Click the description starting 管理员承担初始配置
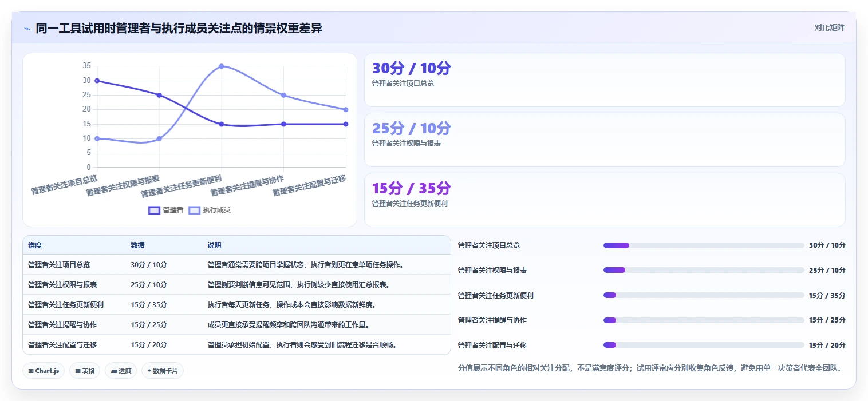The height and width of the screenshot is (401, 868). point(302,344)
